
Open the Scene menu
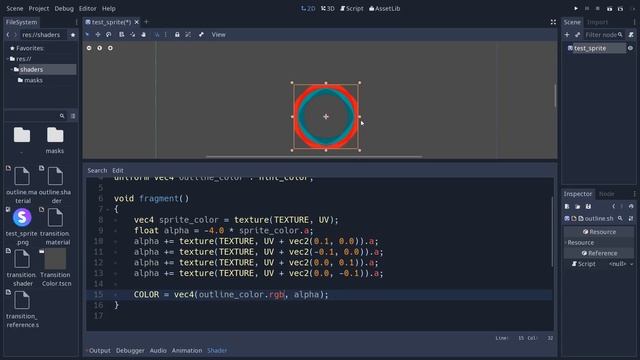point(15,8)
